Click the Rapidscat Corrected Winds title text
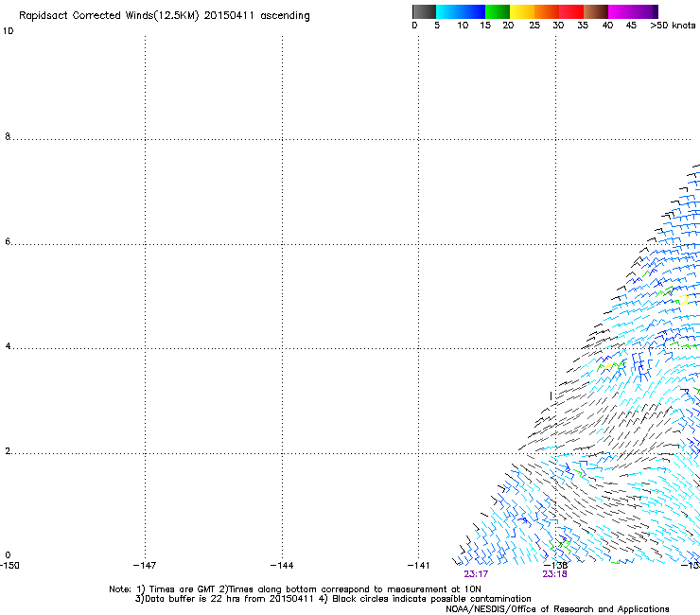Viewport: 700px width, 615px height. (165, 16)
